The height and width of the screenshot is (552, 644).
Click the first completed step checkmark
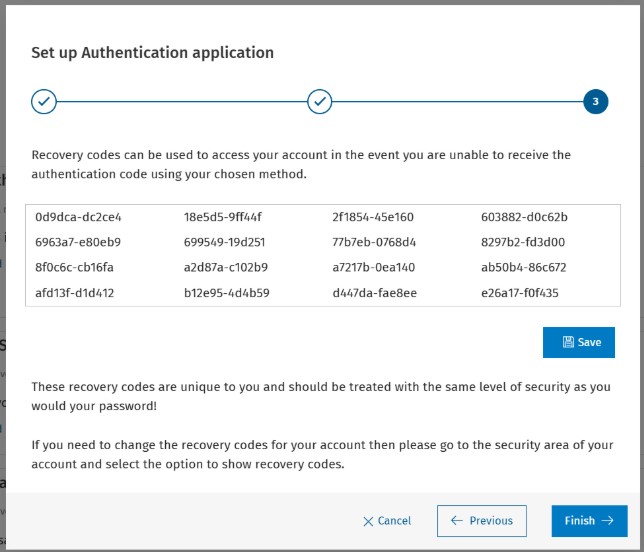[x=44, y=101]
